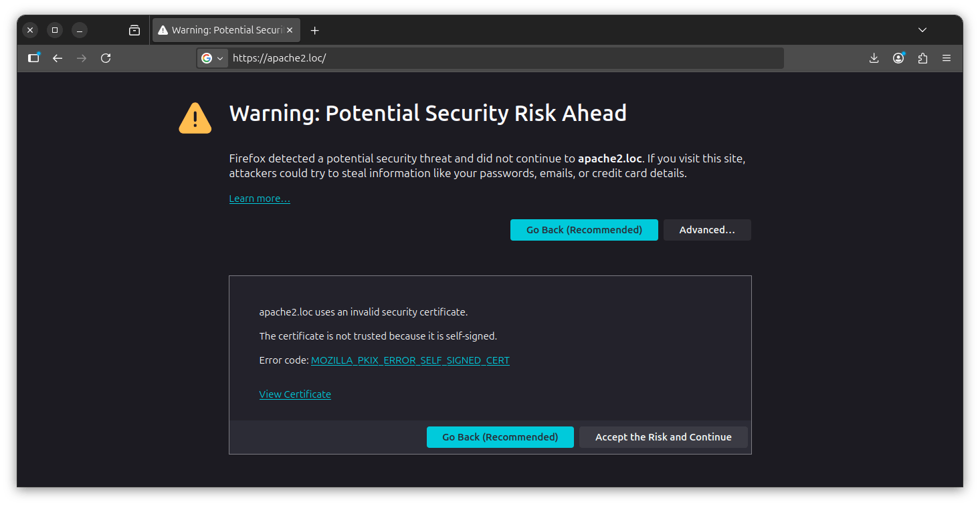Go back with the left arrow button
Image resolution: width=980 pixels, height=506 pixels.
(58, 58)
